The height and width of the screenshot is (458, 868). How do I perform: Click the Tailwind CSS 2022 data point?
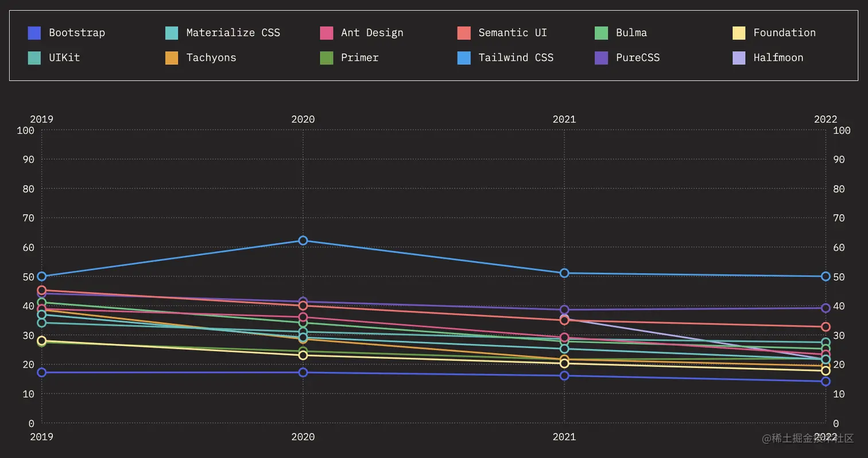pos(826,277)
